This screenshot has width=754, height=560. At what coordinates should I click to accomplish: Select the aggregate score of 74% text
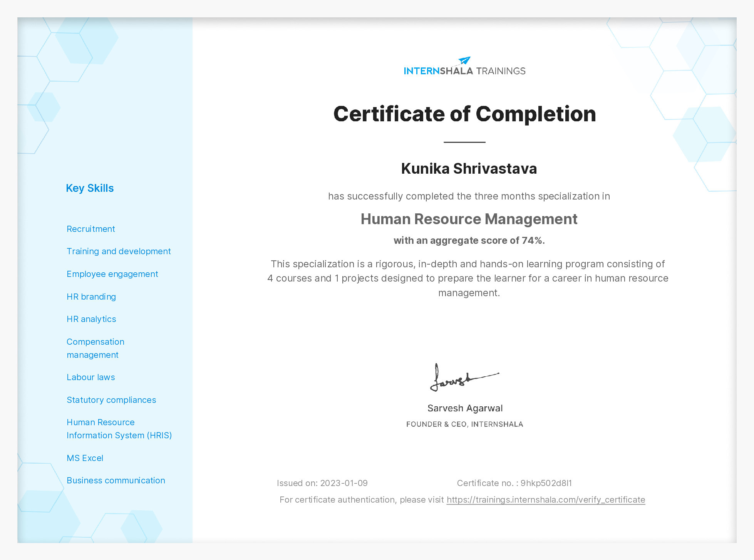click(x=469, y=240)
